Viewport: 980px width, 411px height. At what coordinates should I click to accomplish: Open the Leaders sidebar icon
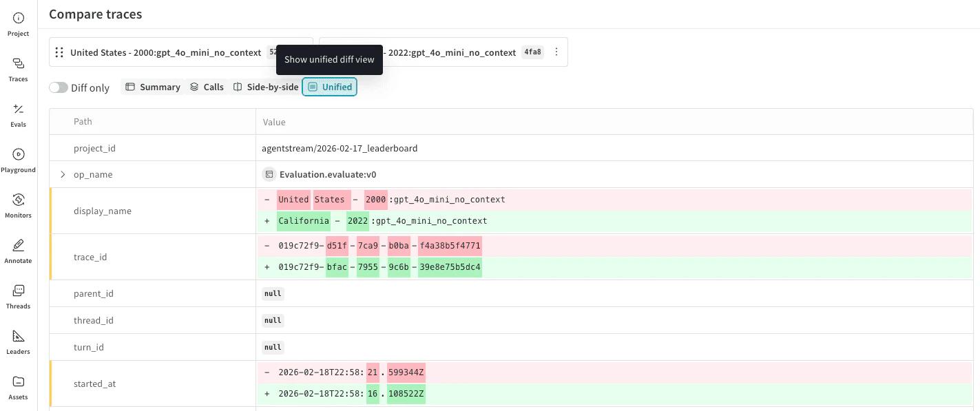pyautogui.click(x=19, y=342)
